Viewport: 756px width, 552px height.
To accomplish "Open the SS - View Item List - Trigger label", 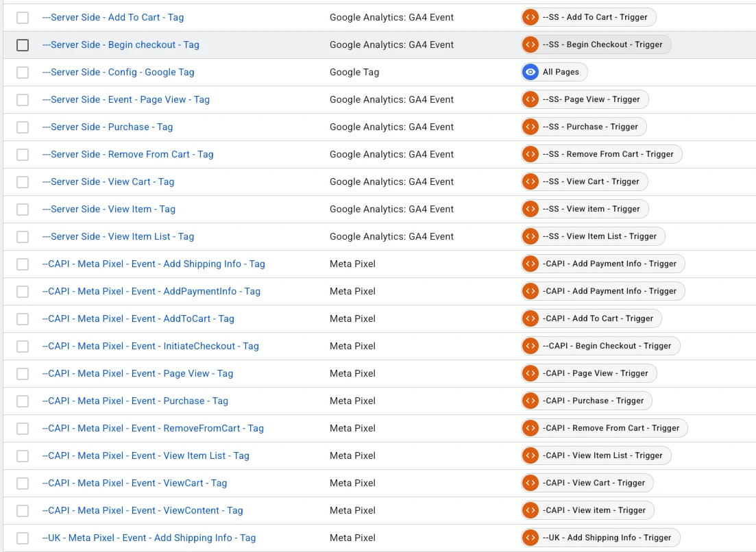I will pos(599,236).
